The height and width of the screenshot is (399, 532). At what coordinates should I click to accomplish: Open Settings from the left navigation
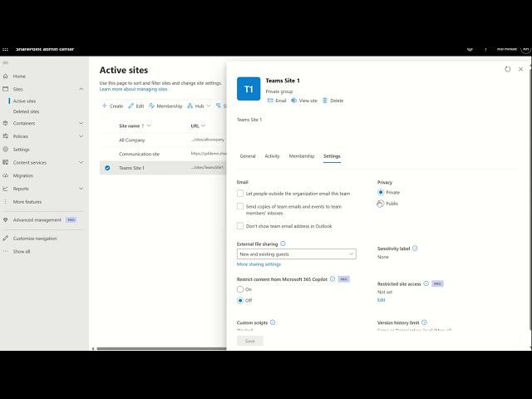point(21,150)
